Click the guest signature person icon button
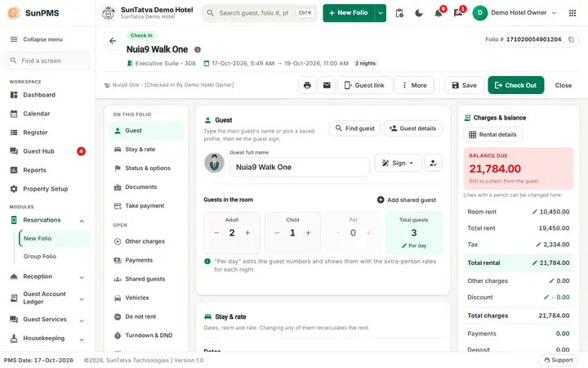The image size is (588, 368). click(x=433, y=163)
